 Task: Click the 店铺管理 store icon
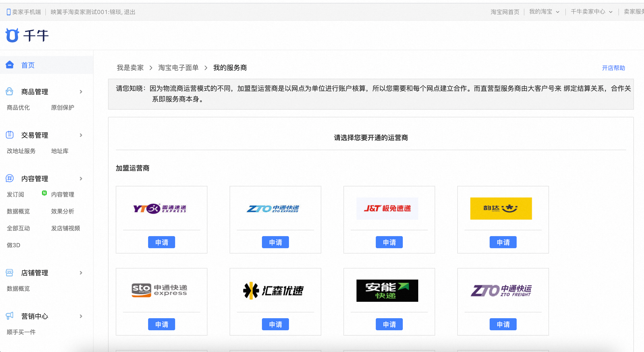tap(9, 272)
